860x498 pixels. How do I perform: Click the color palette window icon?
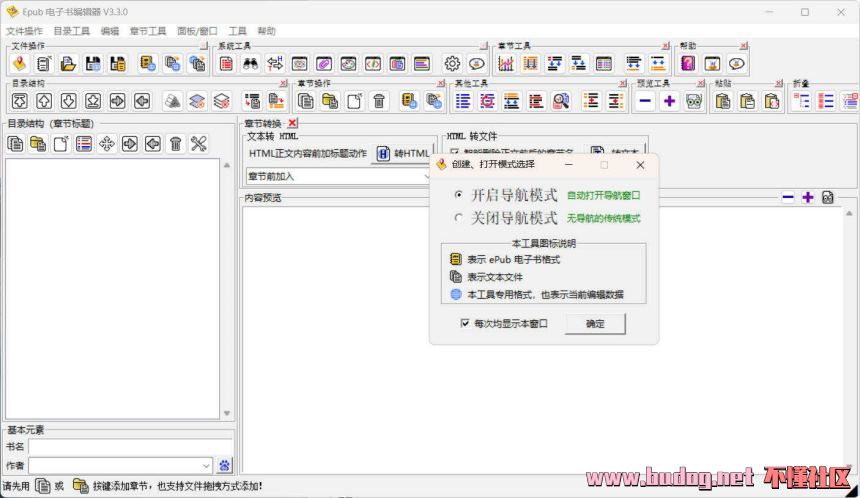click(x=348, y=64)
